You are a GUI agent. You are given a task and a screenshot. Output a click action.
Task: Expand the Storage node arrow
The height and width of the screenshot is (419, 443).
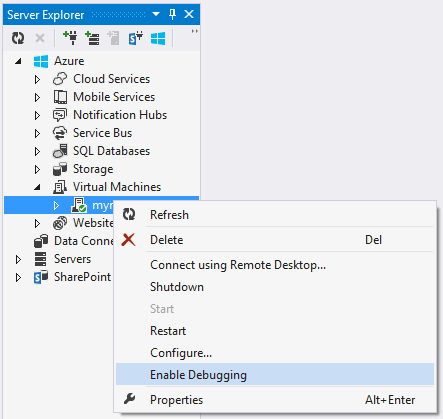click(x=37, y=169)
